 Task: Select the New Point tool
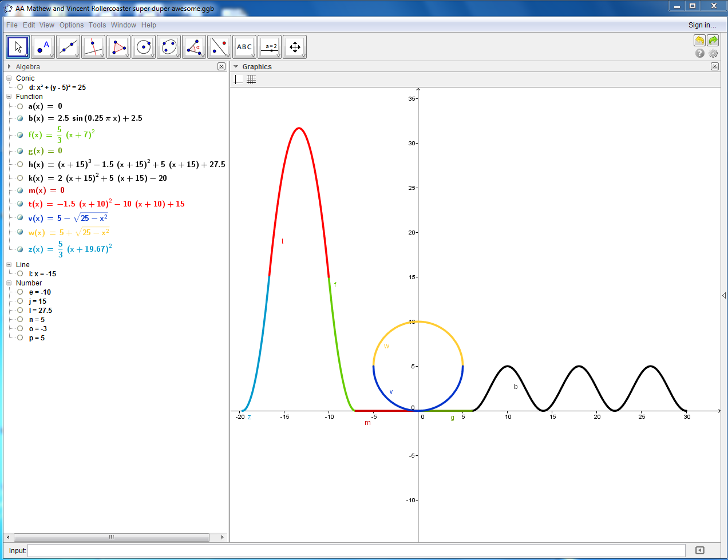pos(43,47)
